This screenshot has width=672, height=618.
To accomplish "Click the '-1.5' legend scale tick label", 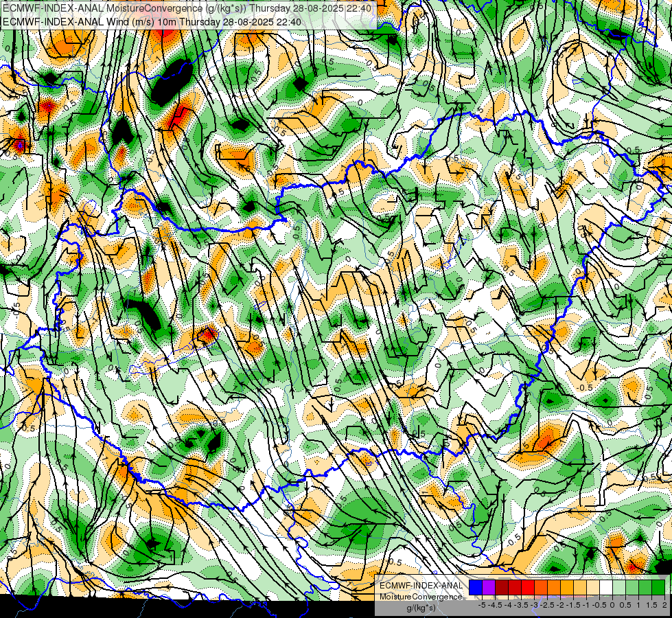I will point(573,605).
